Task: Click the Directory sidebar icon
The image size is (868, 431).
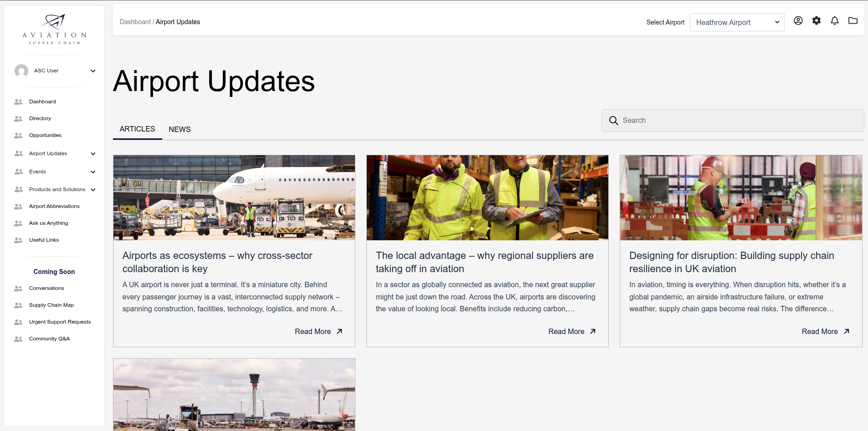Action: (x=18, y=119)
